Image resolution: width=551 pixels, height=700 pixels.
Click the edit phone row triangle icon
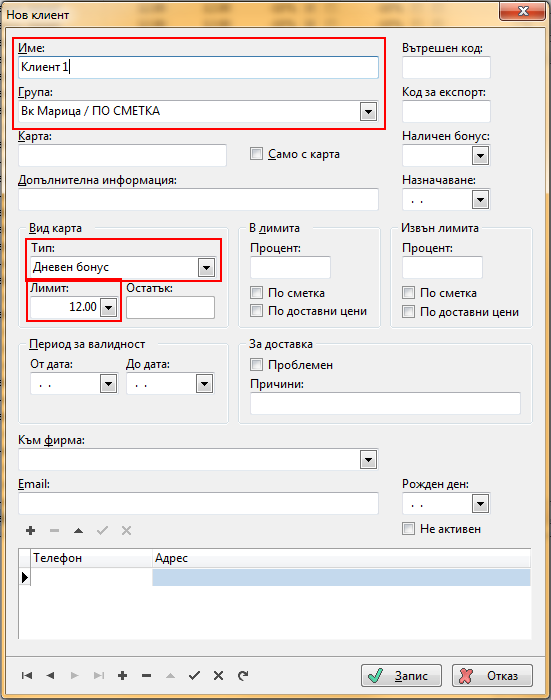point(79,530)
